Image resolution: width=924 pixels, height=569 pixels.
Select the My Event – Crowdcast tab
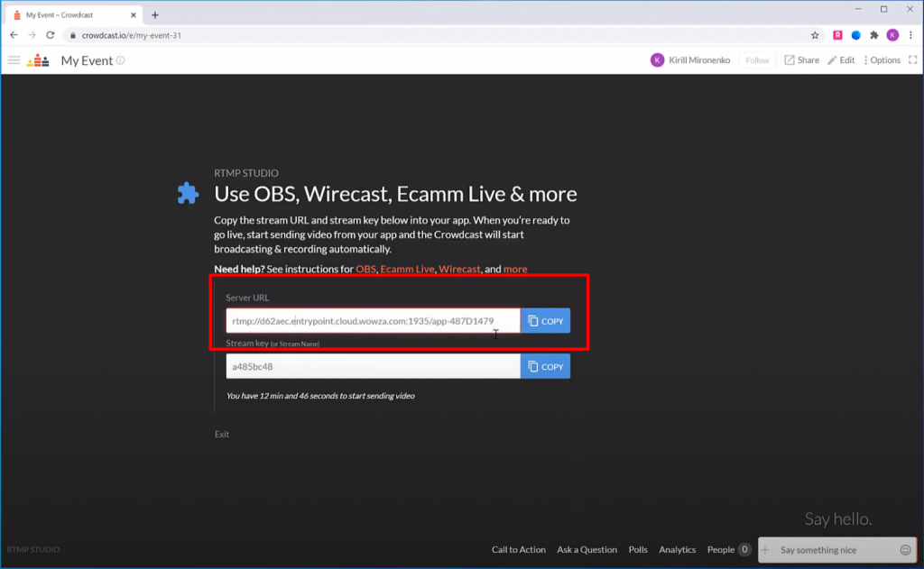pyautogui.click(x=74, y=15)
